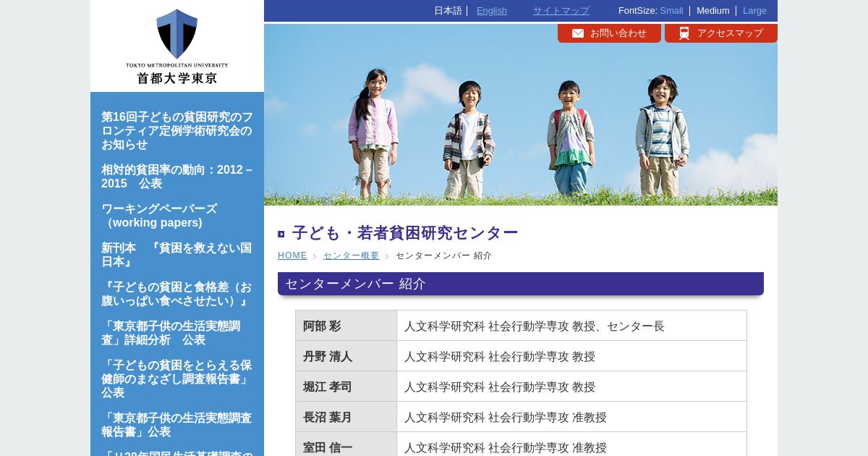Switch language to English
This screenshot has height=456, width=868.
pyautogui.click(x=492, y=11)
